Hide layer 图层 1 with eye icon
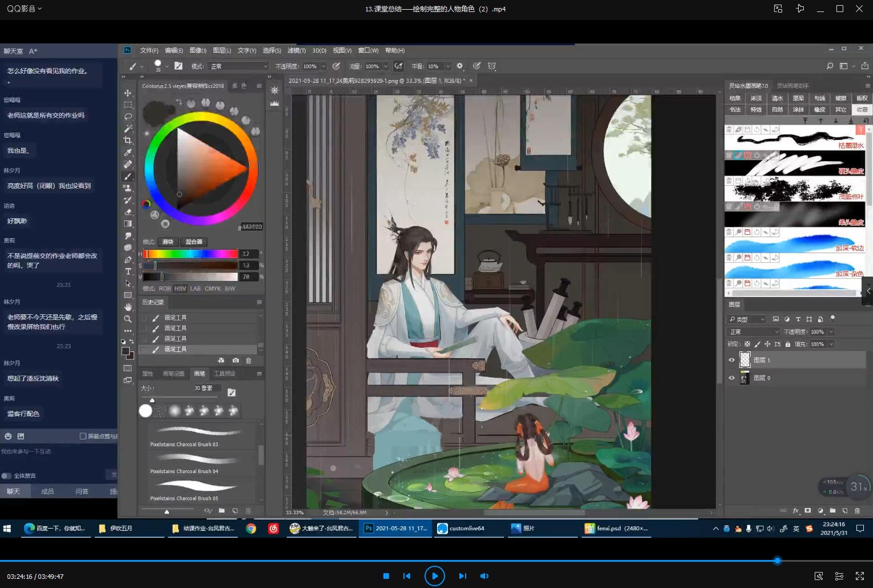873x588 pixels. (x=731, y=360)
